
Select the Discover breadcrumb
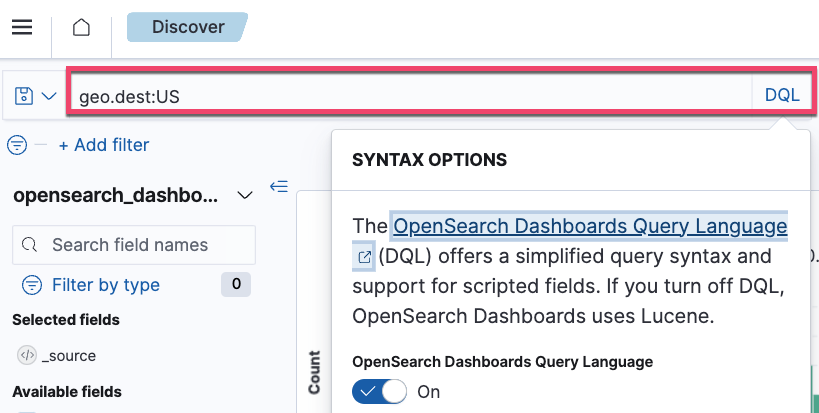click(188, 27)
